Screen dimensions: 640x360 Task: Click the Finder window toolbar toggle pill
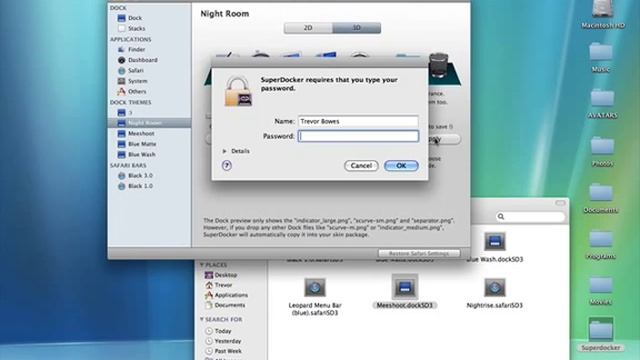[560, 203]
